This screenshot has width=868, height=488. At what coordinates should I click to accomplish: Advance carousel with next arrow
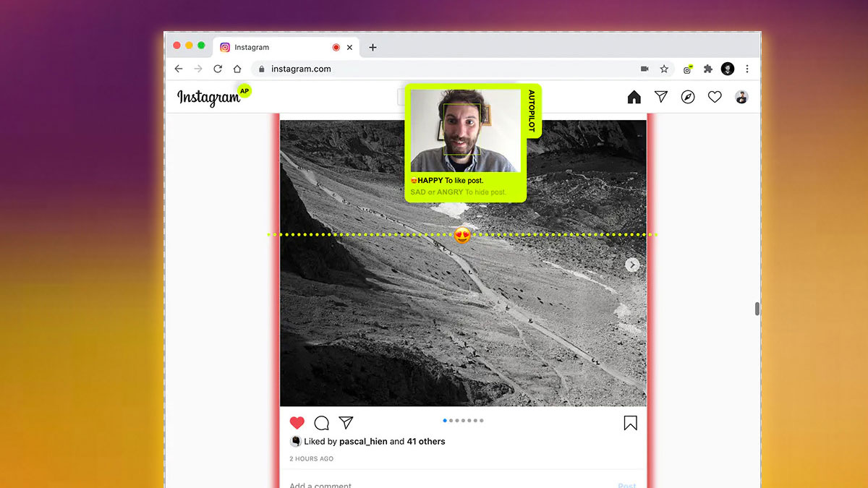coord(632,265)
